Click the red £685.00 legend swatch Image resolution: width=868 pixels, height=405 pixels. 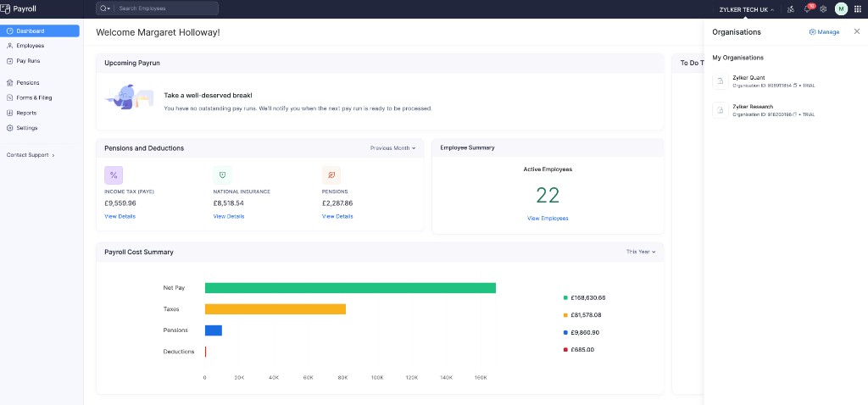coord(565,350)
